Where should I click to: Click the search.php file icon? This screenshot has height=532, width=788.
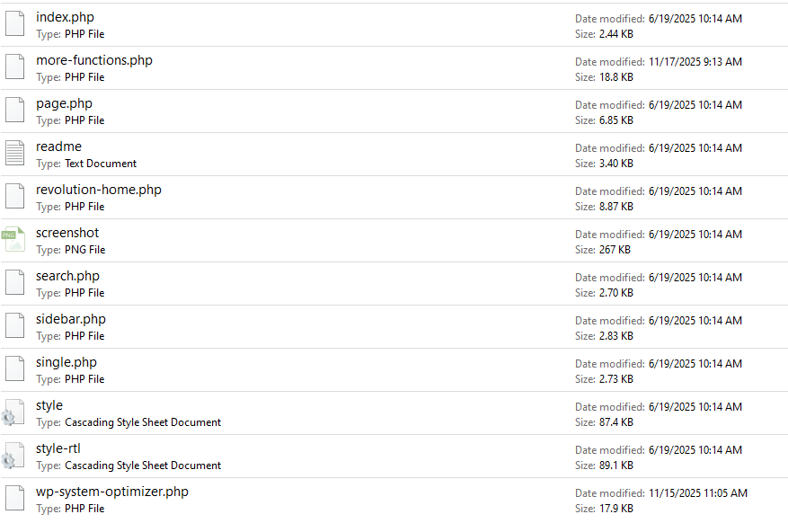coord(14,283)
